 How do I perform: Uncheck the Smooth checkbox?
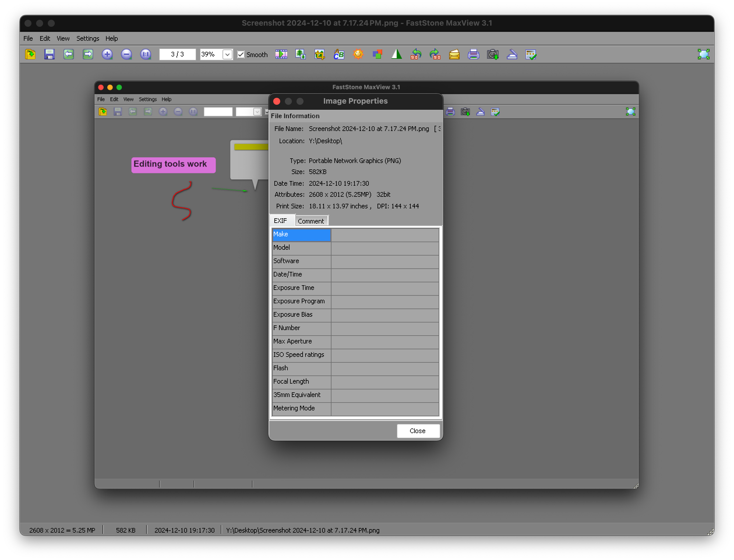pos(241,54)
